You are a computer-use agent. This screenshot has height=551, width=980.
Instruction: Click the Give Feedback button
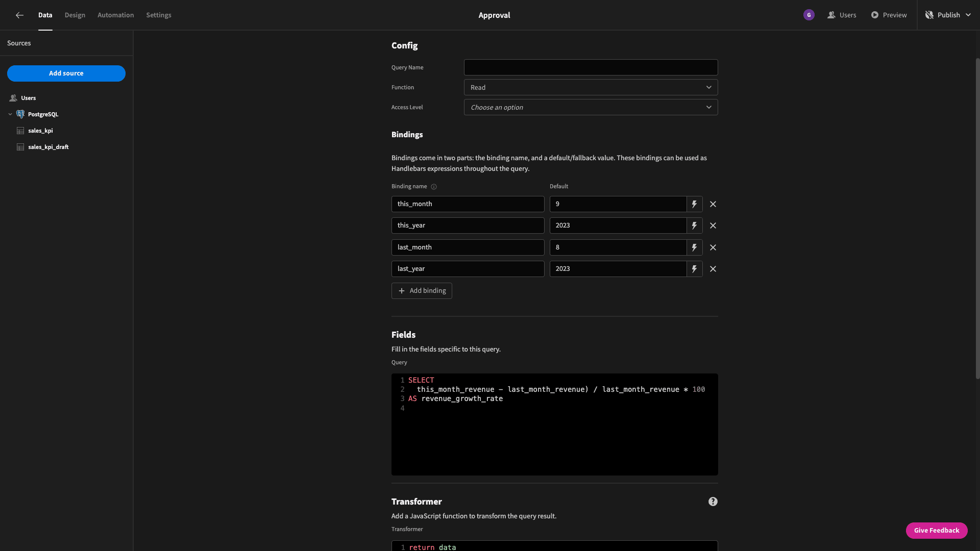[x=937, y=531]
